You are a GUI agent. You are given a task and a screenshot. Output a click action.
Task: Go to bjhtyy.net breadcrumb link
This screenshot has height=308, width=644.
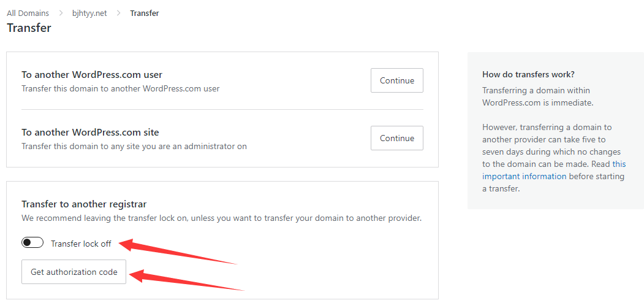[89, 13]
